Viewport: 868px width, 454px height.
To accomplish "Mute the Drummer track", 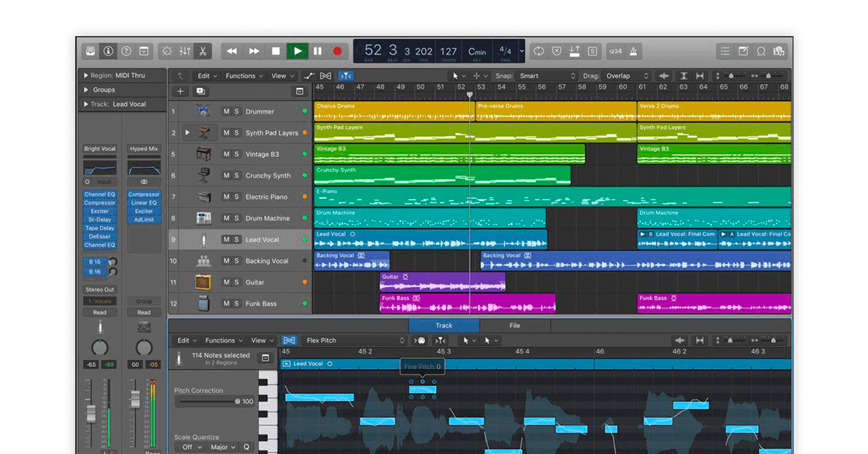I will point(226,112).
